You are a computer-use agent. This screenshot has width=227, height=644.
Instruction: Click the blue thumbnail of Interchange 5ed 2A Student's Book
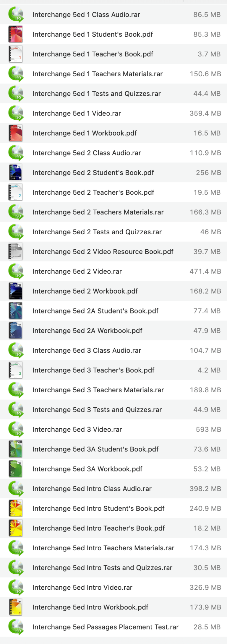click(15, 311)
